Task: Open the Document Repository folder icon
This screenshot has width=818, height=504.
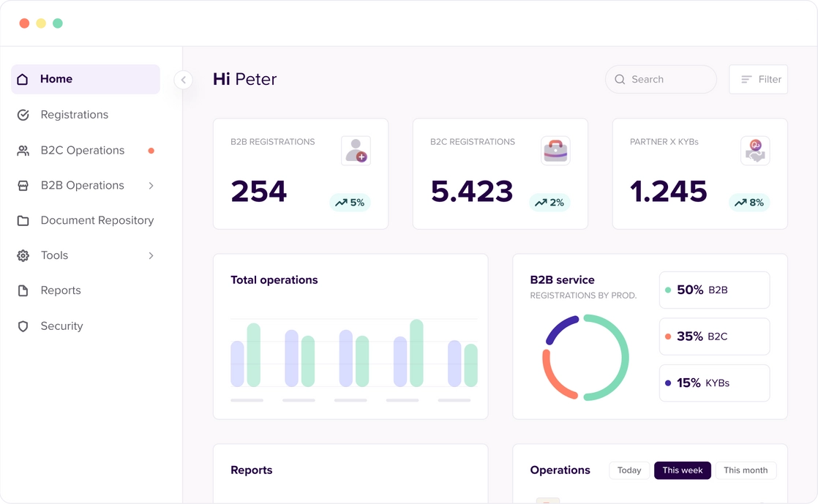Action: pos(23,220)
